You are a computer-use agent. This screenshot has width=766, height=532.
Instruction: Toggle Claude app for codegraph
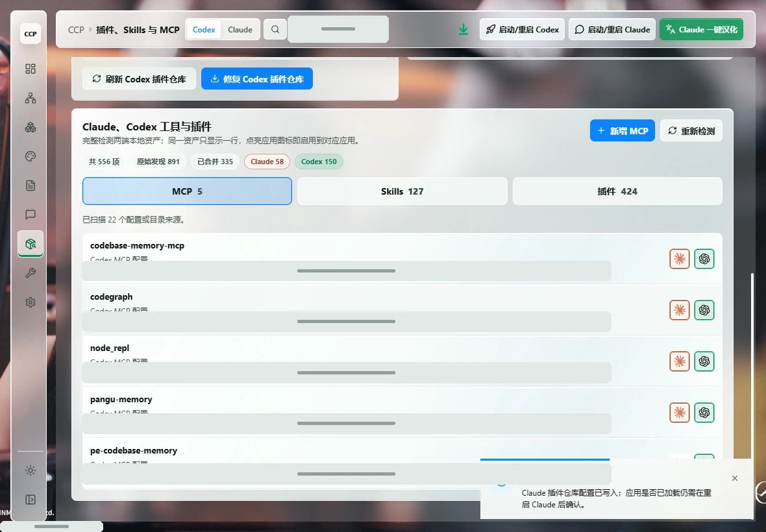click(x=680, y=310)
